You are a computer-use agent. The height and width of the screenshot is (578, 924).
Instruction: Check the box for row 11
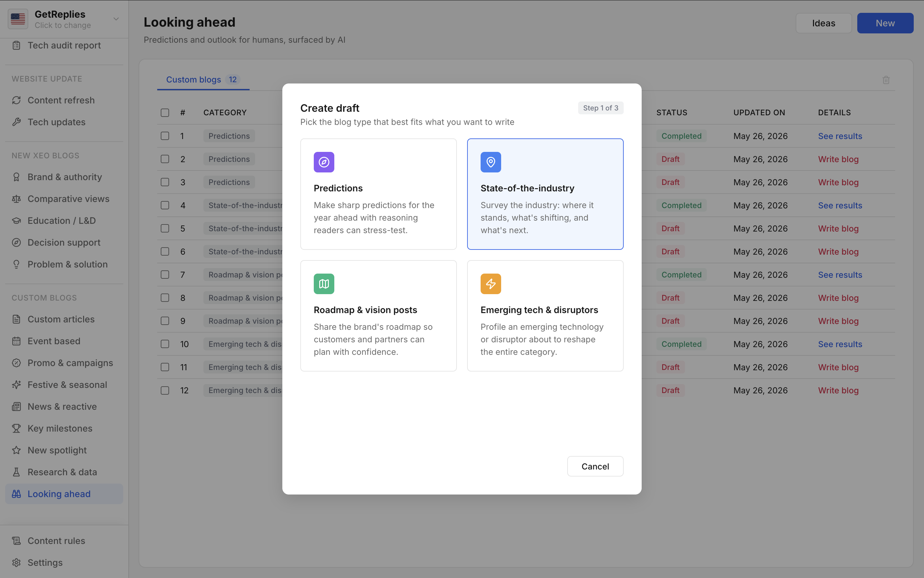165,367
